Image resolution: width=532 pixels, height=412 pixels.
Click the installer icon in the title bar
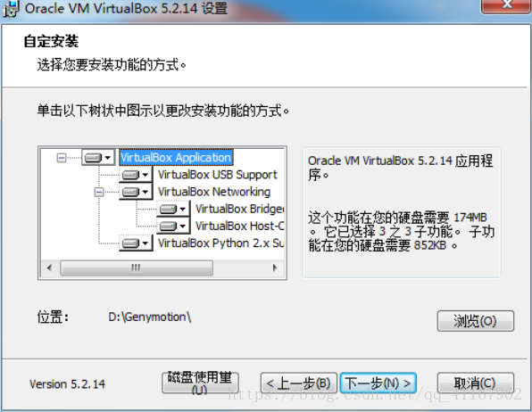pyautogui.click(x=10, y=9)
